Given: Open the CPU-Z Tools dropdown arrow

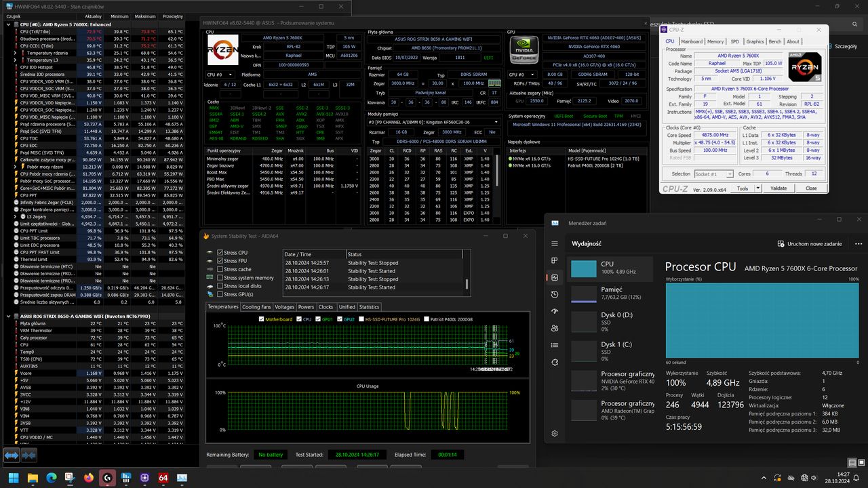Looking at the screenshot, I should (759, 188).
